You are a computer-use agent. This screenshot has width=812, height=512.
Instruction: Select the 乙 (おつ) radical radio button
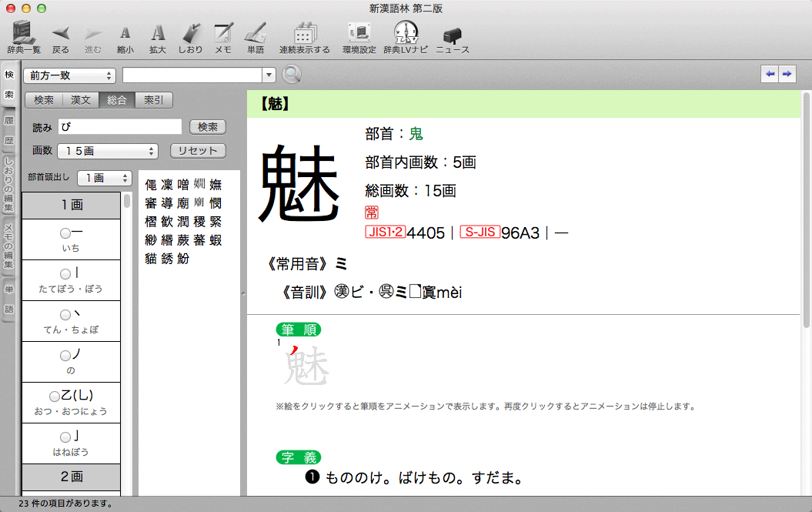coord(54,396)
